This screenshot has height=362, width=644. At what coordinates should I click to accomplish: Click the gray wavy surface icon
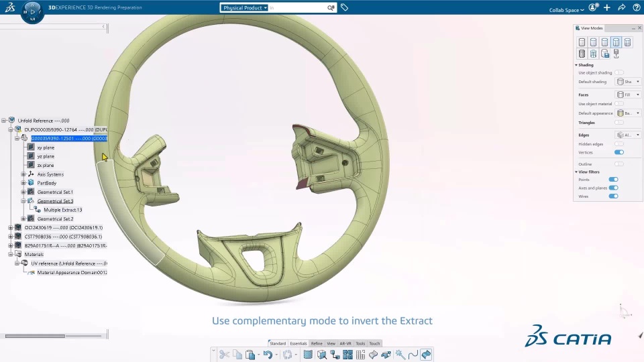point(373,354)
